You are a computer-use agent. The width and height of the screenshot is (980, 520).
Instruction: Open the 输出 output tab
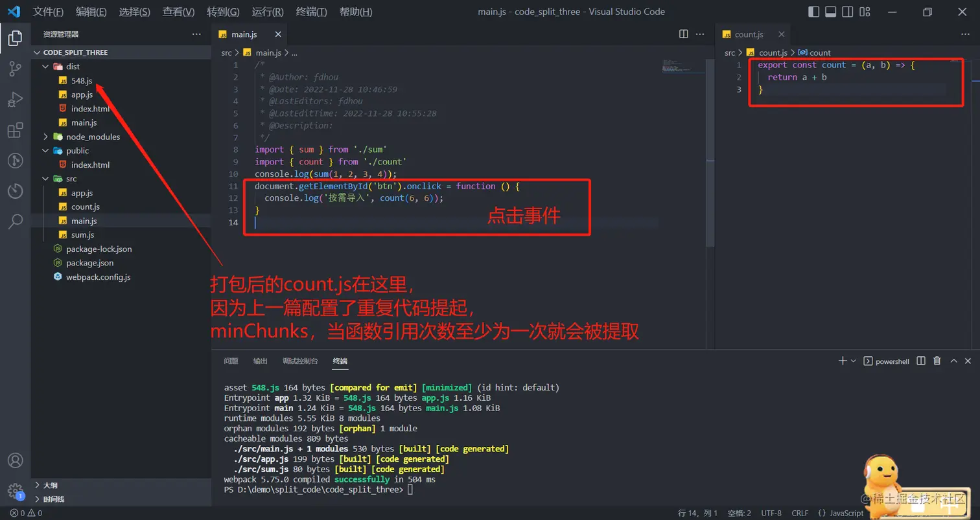261,361
